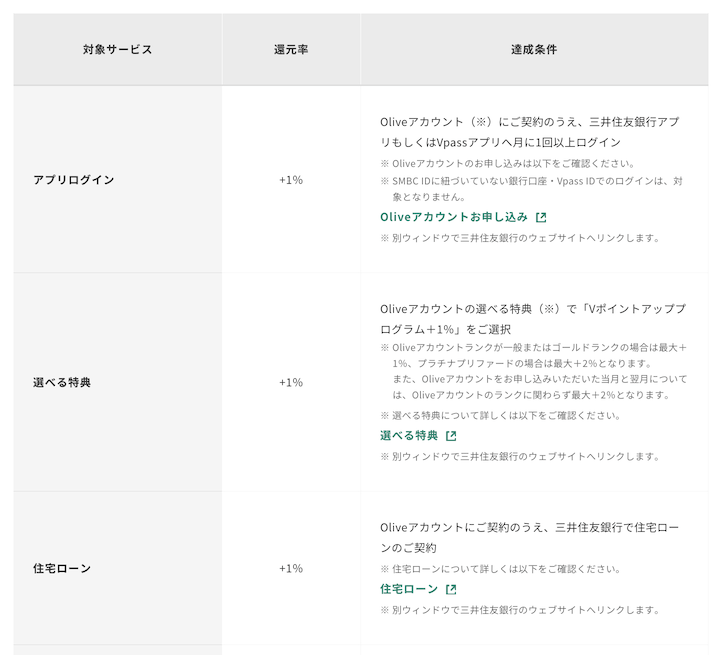The height and width of the screenshot is (655, 726).
Task: Click the Oliveアカウントのお申し込みは以下 note
Action: pos(508,163)
